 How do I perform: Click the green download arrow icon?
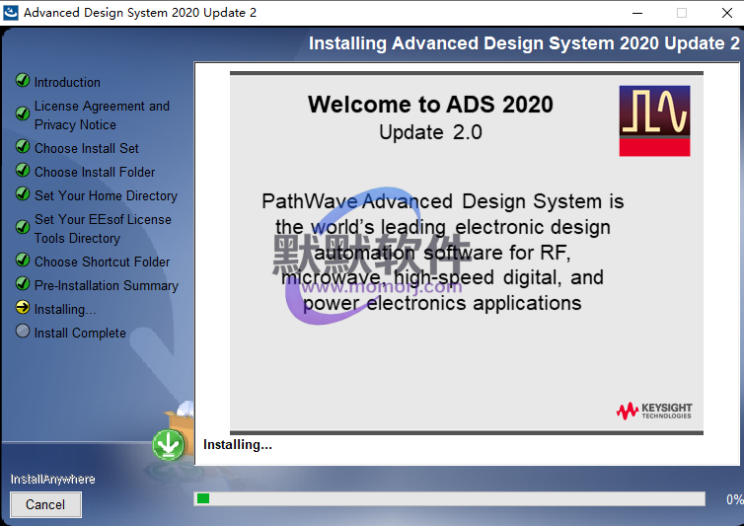point(168,444)
